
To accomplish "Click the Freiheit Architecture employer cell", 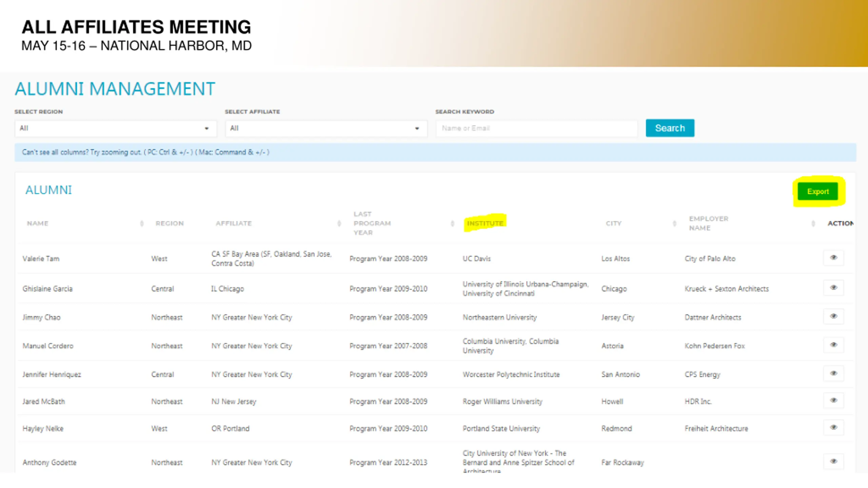I will pyautogui.click(x=716, y=429).
